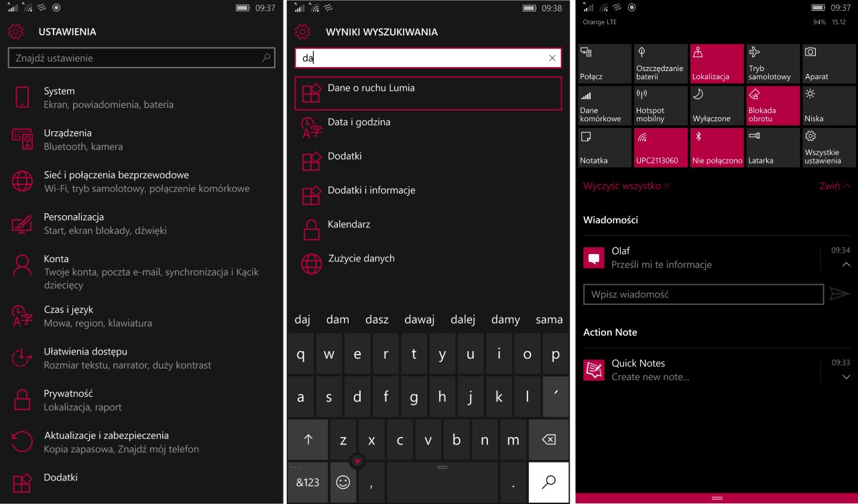Toggle Blokada obrotu tile
Viewport: 858px width, 504px height.
pos(774,105)
